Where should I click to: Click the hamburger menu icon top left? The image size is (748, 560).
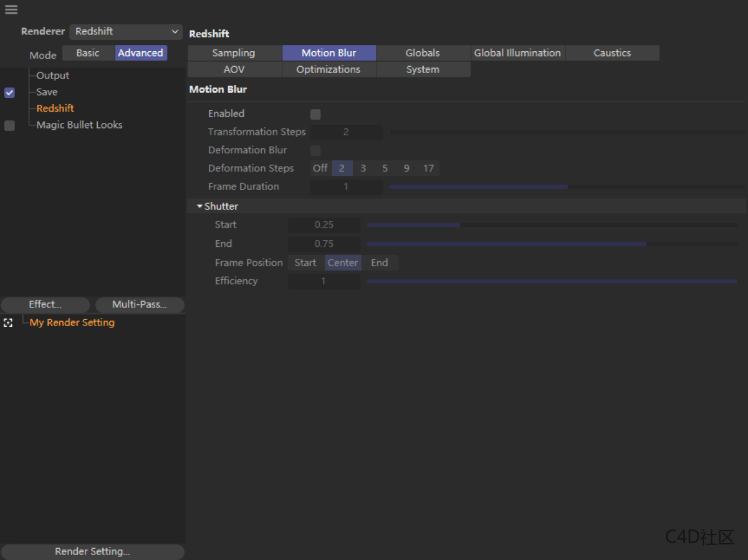pyautogui.click(x=11, y=9)
